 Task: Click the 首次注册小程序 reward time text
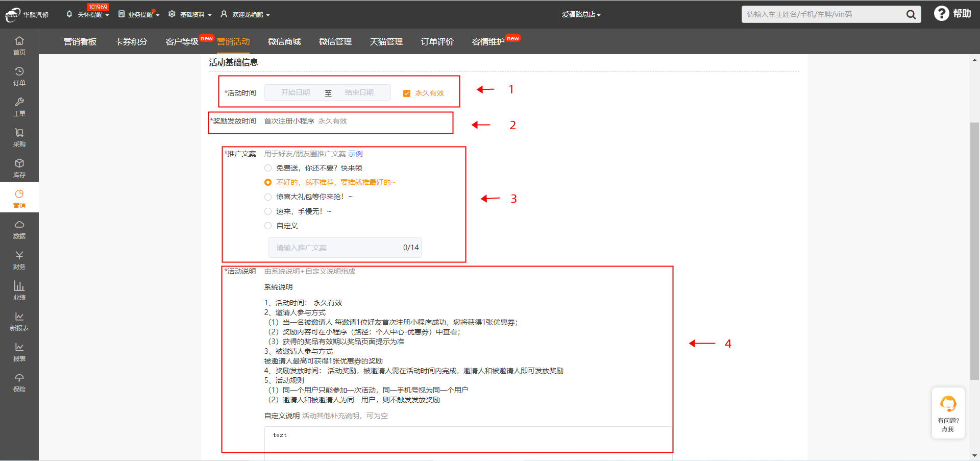(x=289, y=121)
